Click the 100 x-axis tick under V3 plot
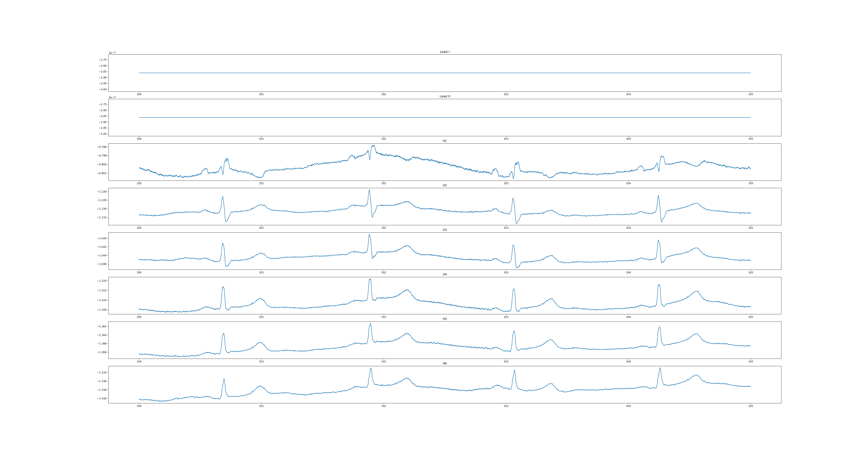Screen dimensions: 868x453 coord(139,272)
